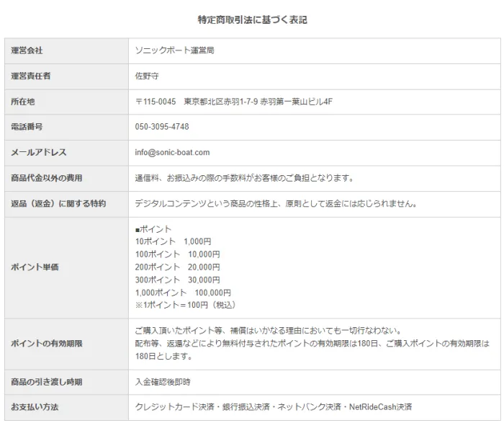Click the 運営責任者 row label
The height and width of the screenshot is (436, 504).
[x=32, y=76]
